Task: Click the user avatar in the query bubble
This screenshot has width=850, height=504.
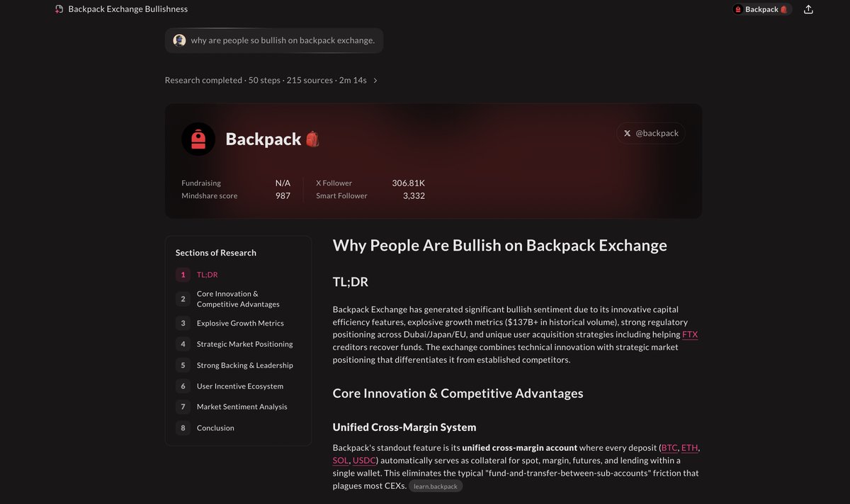Action: click(x=179, y=40)
